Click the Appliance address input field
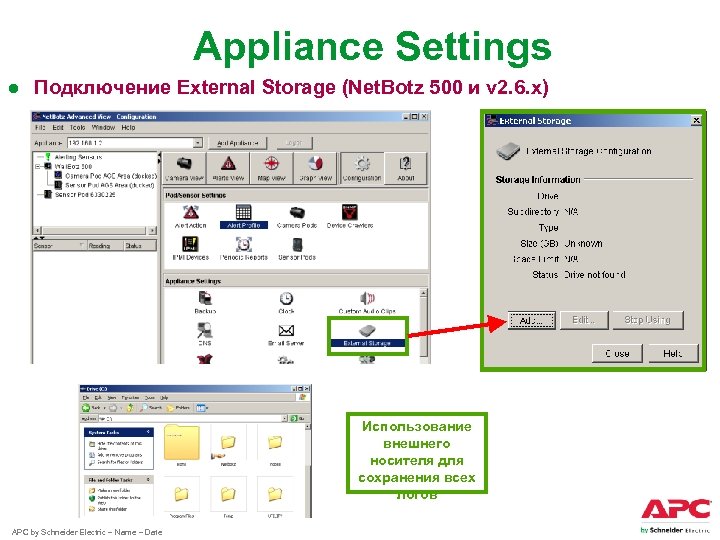The image size is (720, 540). [x=130, y=143]
